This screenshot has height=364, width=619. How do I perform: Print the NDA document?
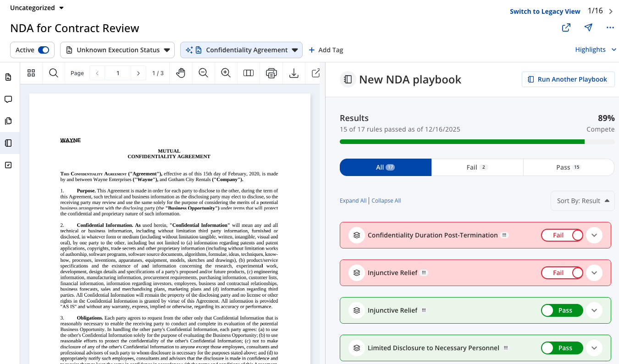pos(271,73)
